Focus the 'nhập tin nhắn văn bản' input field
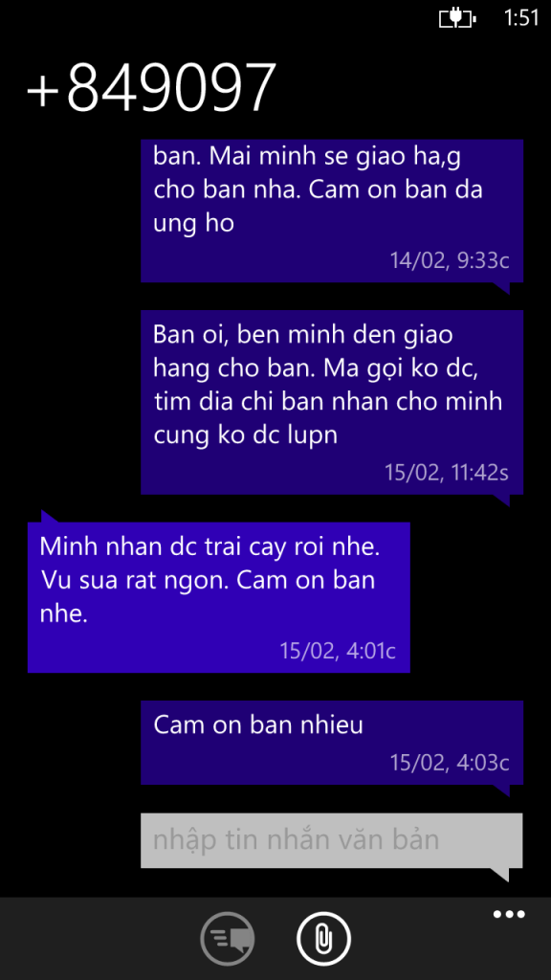The image size is (551, 980). point(332,840)
